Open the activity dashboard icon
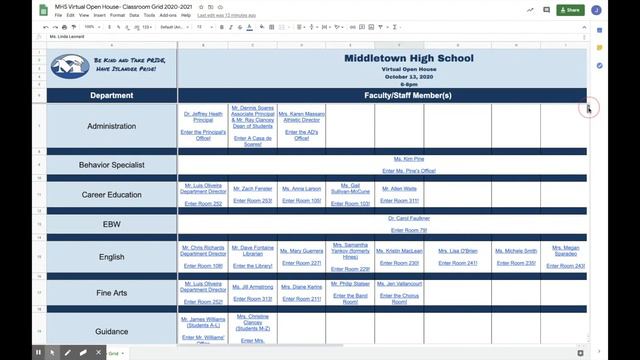 [x=530, y=10]
